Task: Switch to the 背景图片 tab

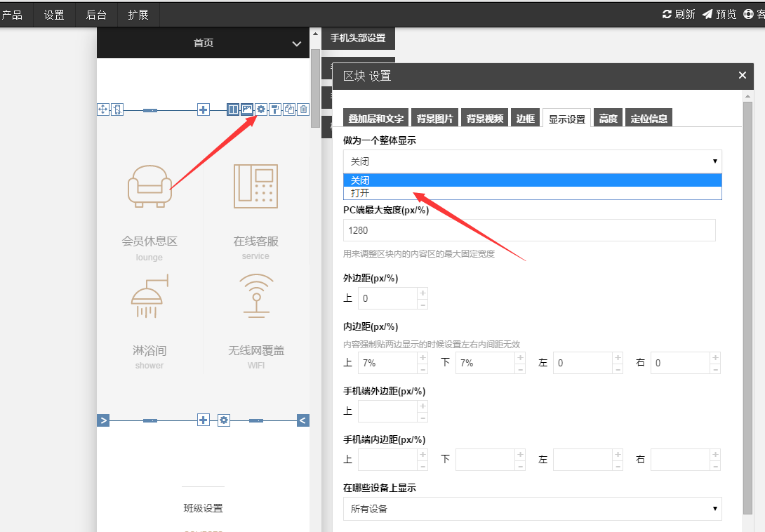Action: tap(434, 118)
